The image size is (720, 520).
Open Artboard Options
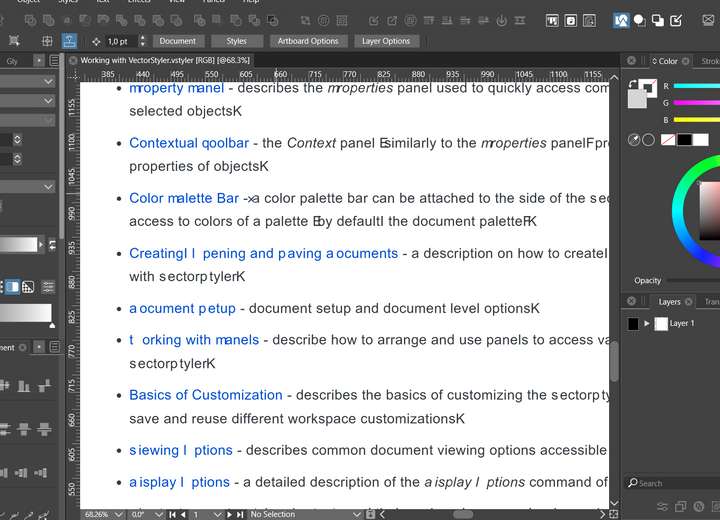[308, 41]
